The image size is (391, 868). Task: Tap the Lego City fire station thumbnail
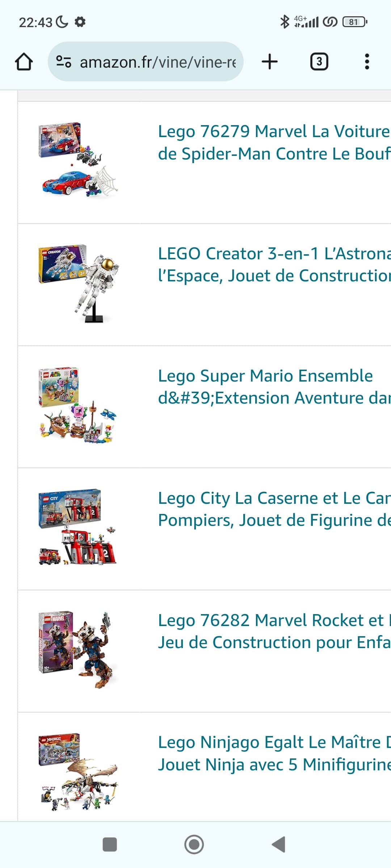coord(79,527)
